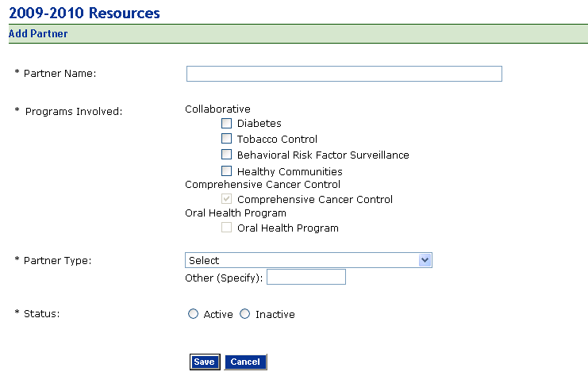
Task: Tick Behavioral Risk Factor Surveillance checkbox
Action: pos(227,155)
